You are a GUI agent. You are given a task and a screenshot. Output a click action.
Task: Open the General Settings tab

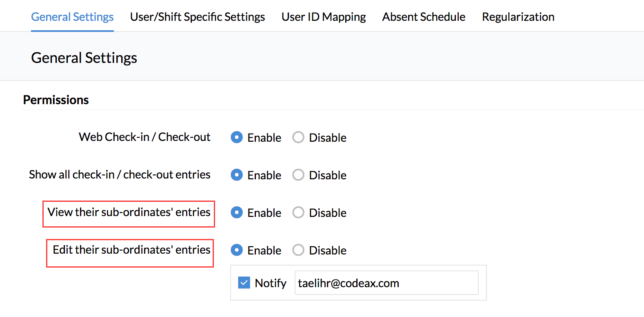tap(72, 17)
